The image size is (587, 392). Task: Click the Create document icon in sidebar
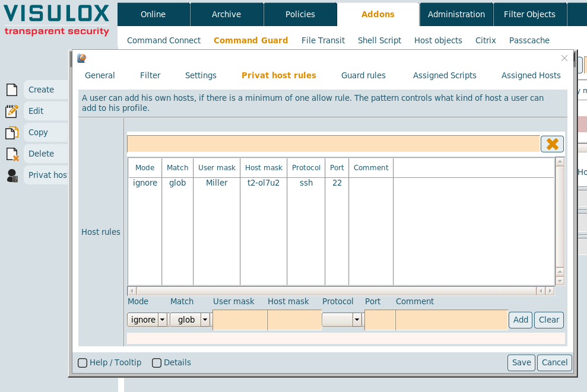point(12,90)
